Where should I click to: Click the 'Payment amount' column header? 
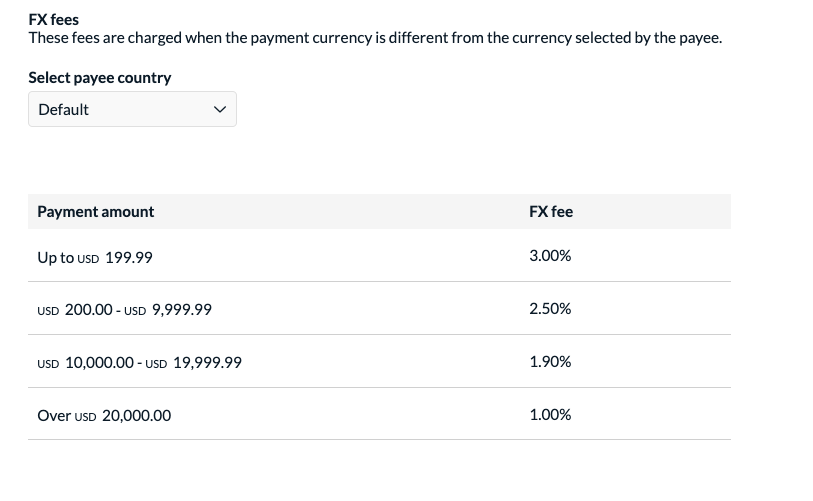point(96,212)
